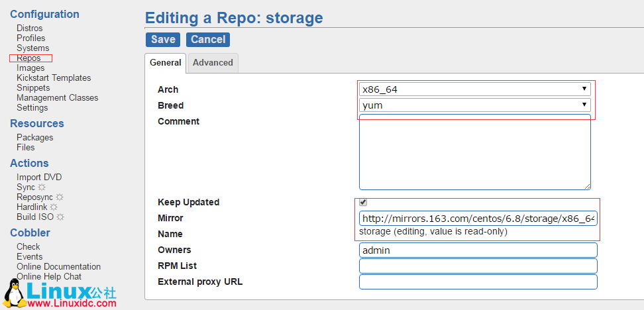Viewport: 644px width, 310px height.
Task: Cancel editing the repo
Action: (208, 40)
